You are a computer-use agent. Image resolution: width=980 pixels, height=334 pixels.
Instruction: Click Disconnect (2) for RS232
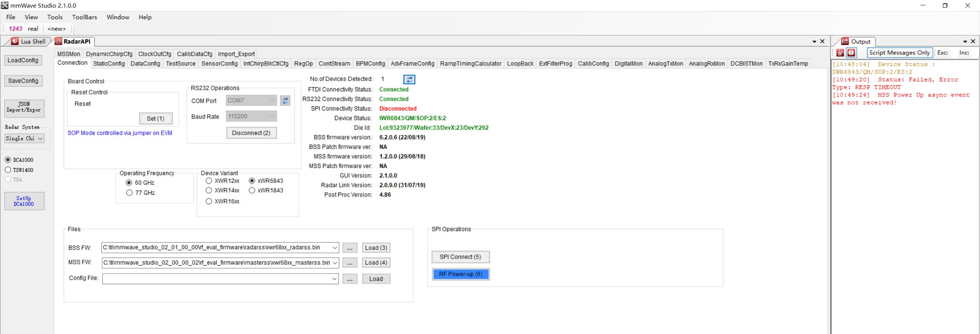(x=251, y=133)
